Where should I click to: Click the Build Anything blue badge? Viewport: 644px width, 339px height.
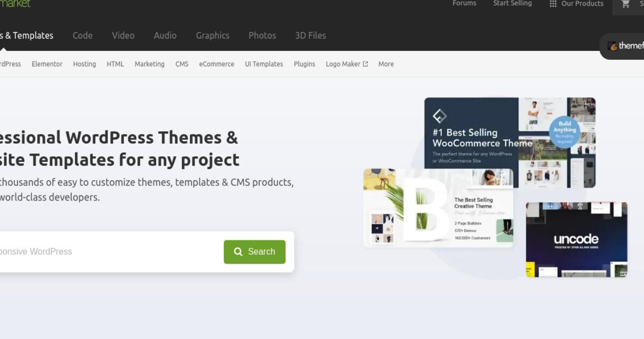(565, 132)
